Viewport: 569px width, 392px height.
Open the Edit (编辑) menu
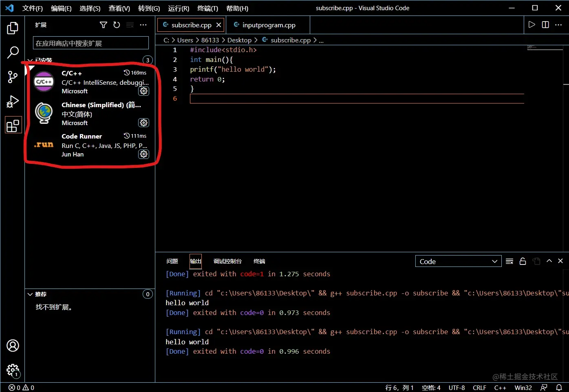click(x=61, y=8)
